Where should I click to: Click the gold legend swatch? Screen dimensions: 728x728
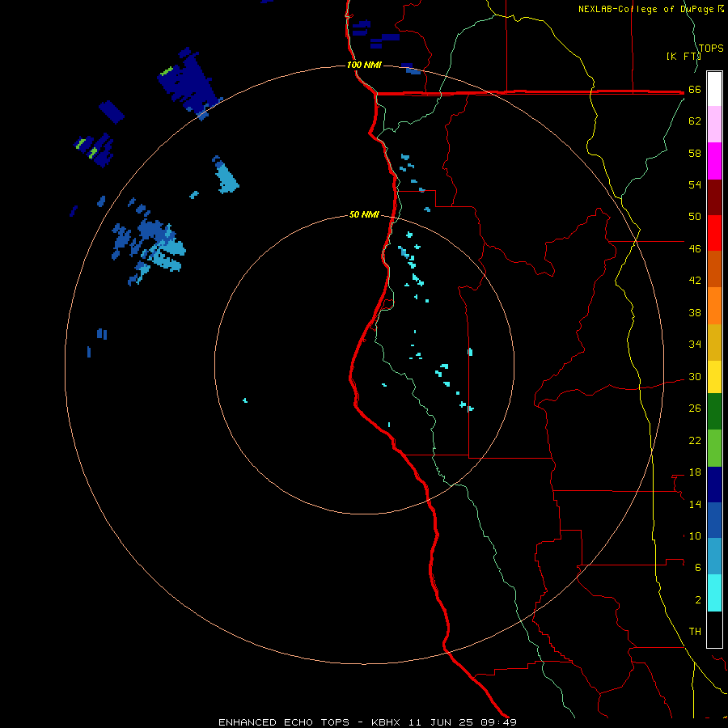coord(714,342)
